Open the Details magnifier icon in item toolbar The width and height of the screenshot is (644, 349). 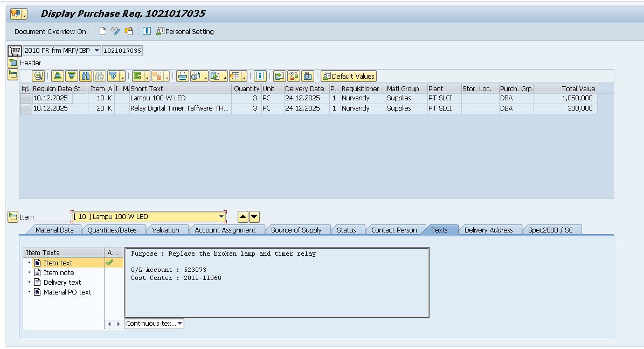38,76
